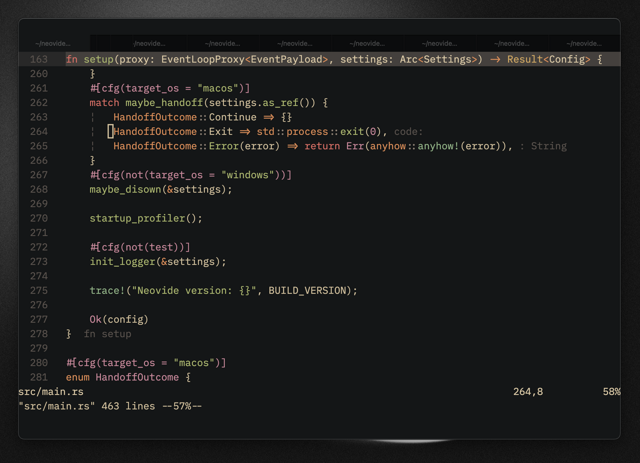
Task: Click 'exit(0)' call on line 264
Action: coord(360,131)
